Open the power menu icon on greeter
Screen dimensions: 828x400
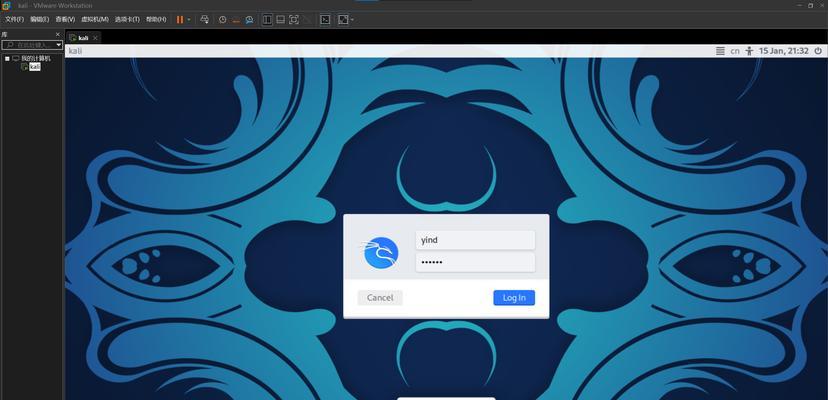pos(818,51)
